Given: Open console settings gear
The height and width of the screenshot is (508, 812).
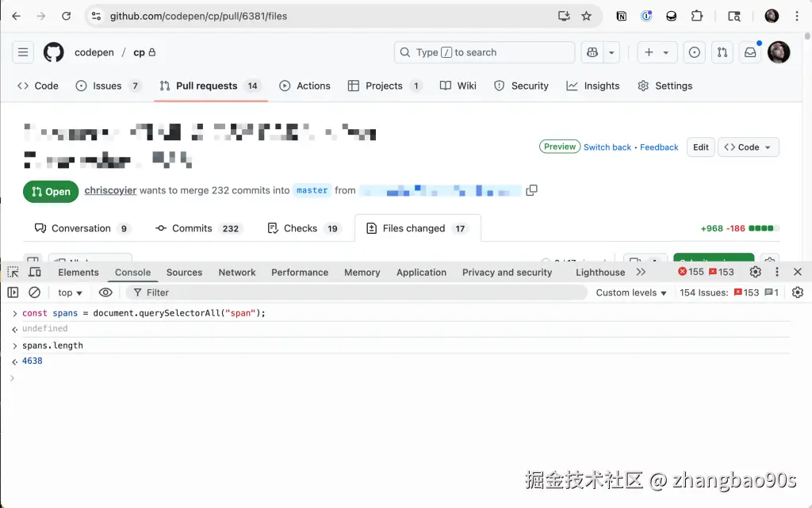Looking at the screenshot, I should point(798,292).
